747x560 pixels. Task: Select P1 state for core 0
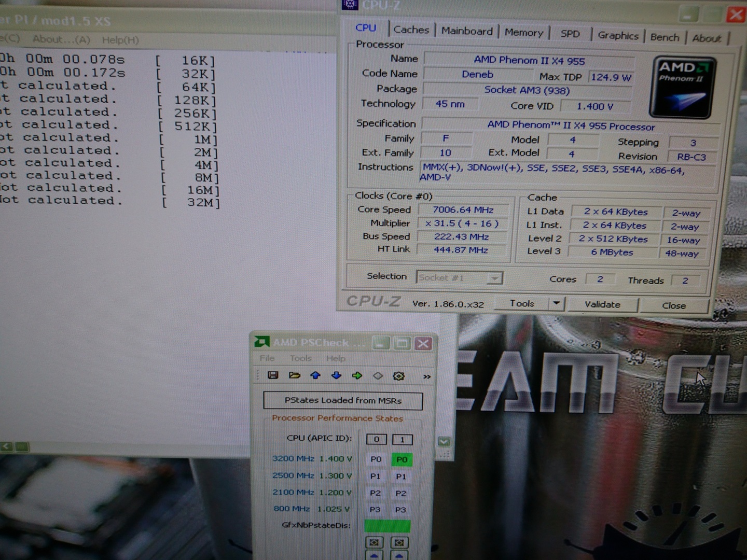[375, 476]
